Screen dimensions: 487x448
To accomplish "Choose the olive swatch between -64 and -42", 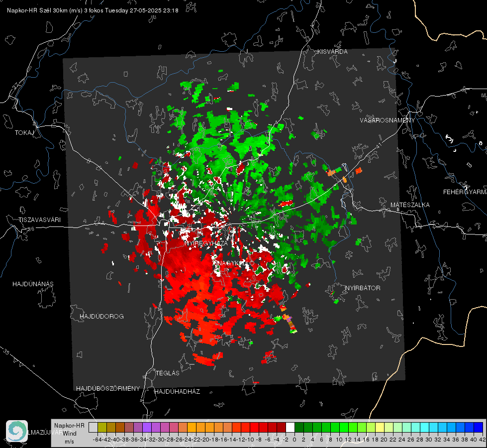I will pos(102,427).
